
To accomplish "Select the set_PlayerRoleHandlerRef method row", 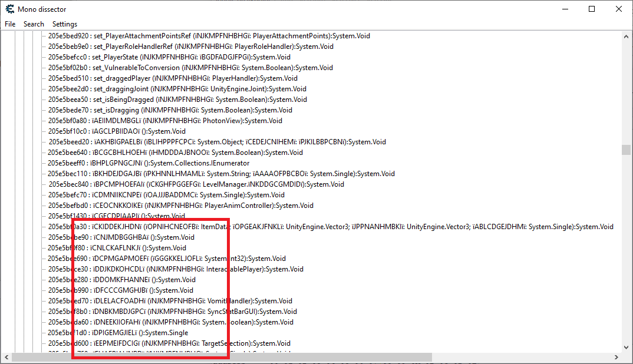I will click(191, 47).
